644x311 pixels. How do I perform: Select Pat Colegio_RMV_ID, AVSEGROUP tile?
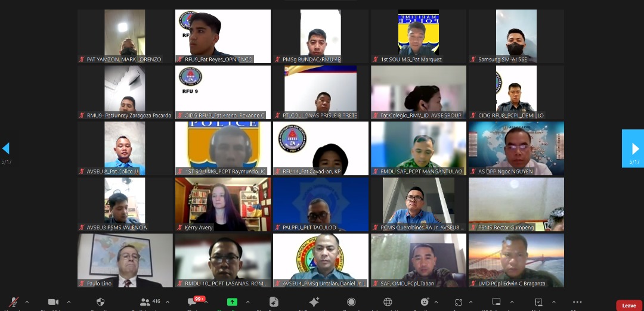[419, 92]
